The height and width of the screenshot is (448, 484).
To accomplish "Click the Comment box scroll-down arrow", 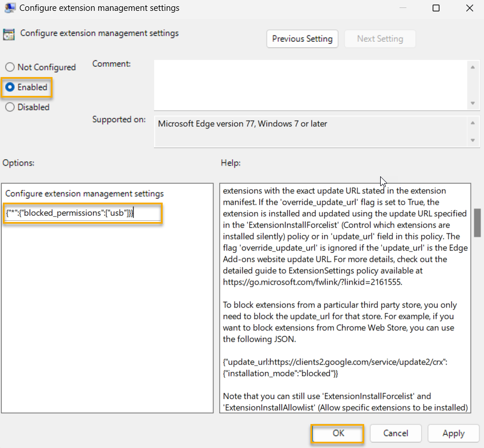I will pos(474,103).
